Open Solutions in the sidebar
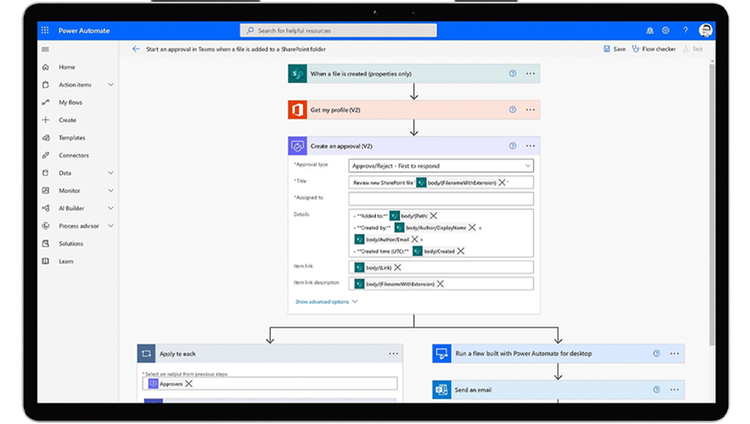This screenshot has height=424, width=750. click(x=71, y=244)
